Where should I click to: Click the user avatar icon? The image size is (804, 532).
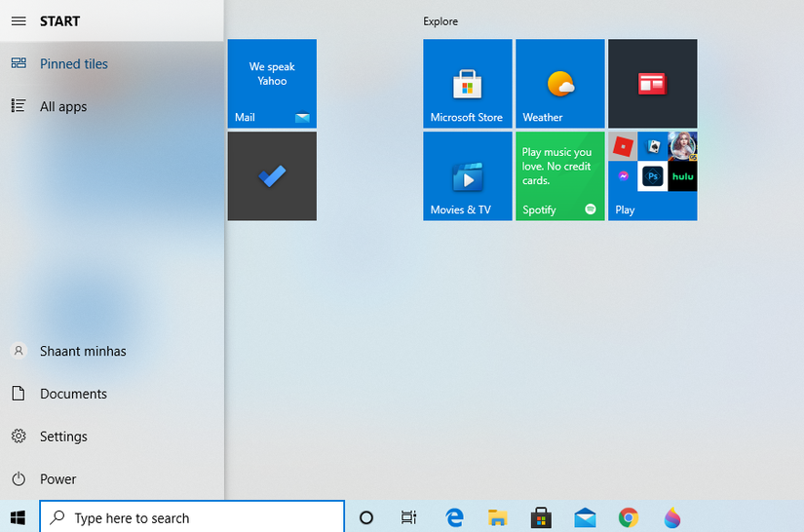[19, 351]
